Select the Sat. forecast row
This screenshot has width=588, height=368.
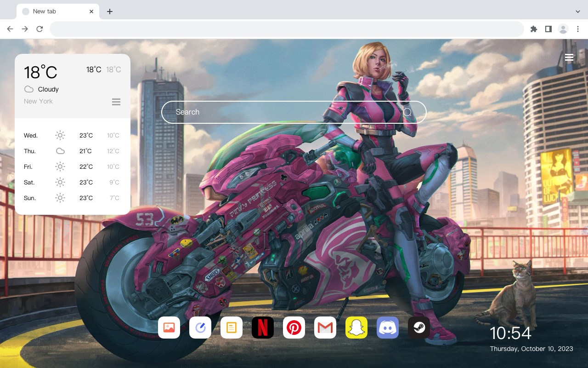tap(72, 182)
